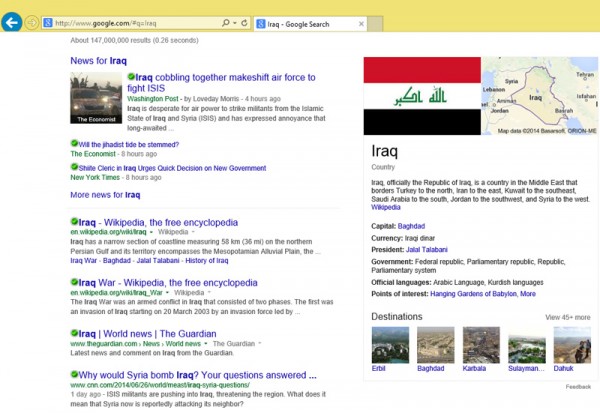Click More link after Points of interest
600x413 pixels.
click(x=528, y=294)
